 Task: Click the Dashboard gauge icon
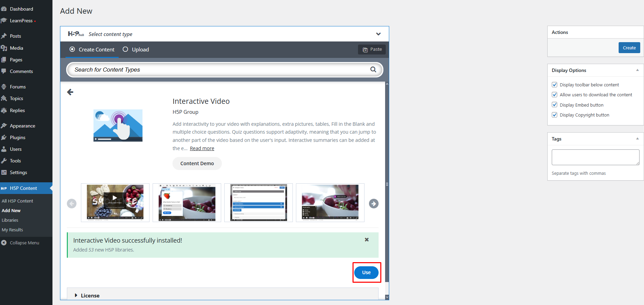click(4, 9)
